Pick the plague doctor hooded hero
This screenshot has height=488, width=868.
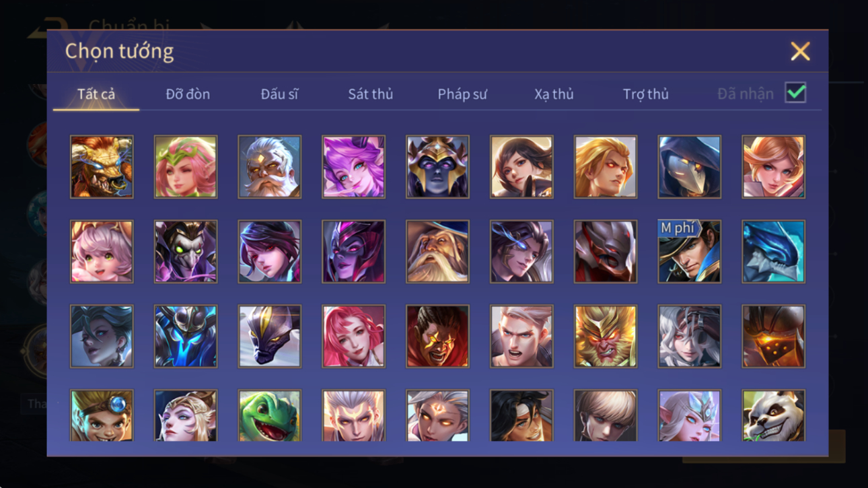(x=689, y=167)
